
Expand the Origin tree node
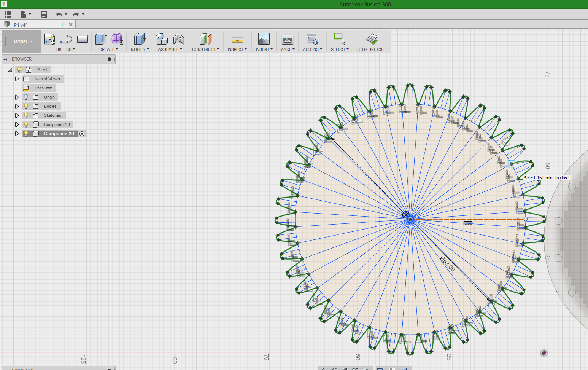click(x=17, y=97)
